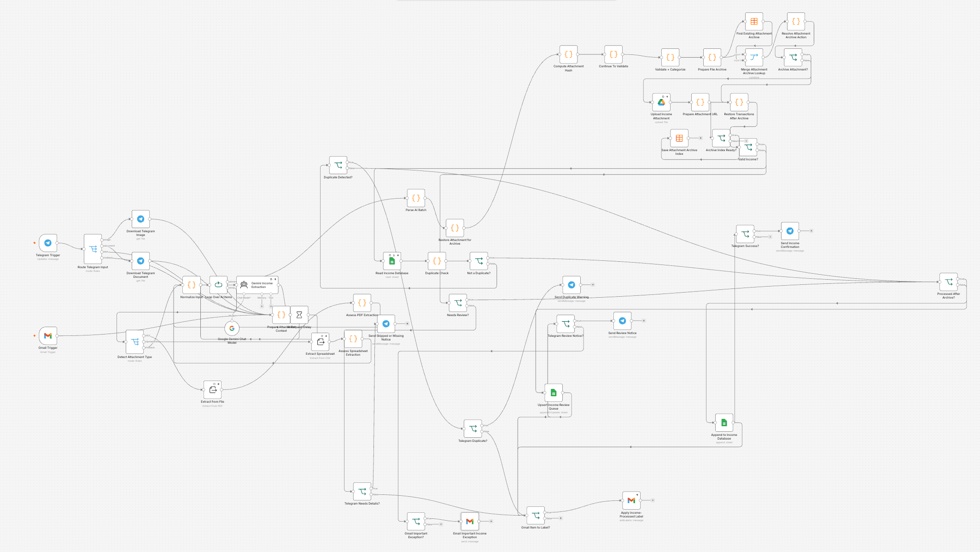The image size is (980, 552).
Task: Select the Extract from File PDF node
Action: [x=213, y=390]
